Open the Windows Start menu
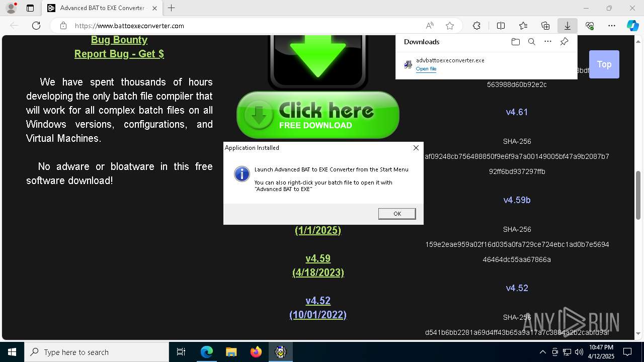The height and width of the screenshot is (362, 644). pyautogui.click(x=12, y=352)
